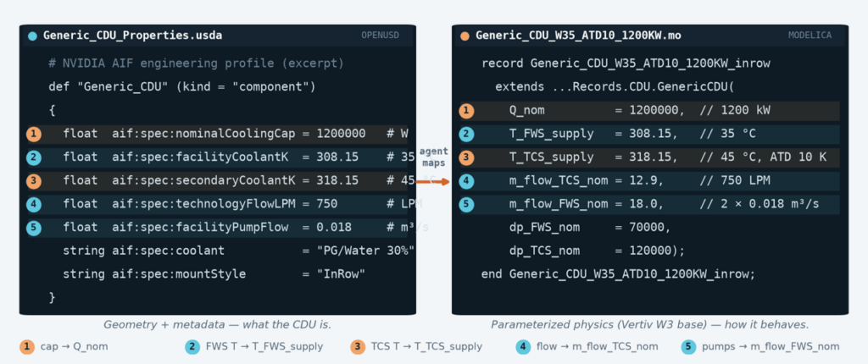Click blue marker 5 beside m_flow_FWS_nom line
This screenshot has width=868, height=364.
[x=467, y=204]
